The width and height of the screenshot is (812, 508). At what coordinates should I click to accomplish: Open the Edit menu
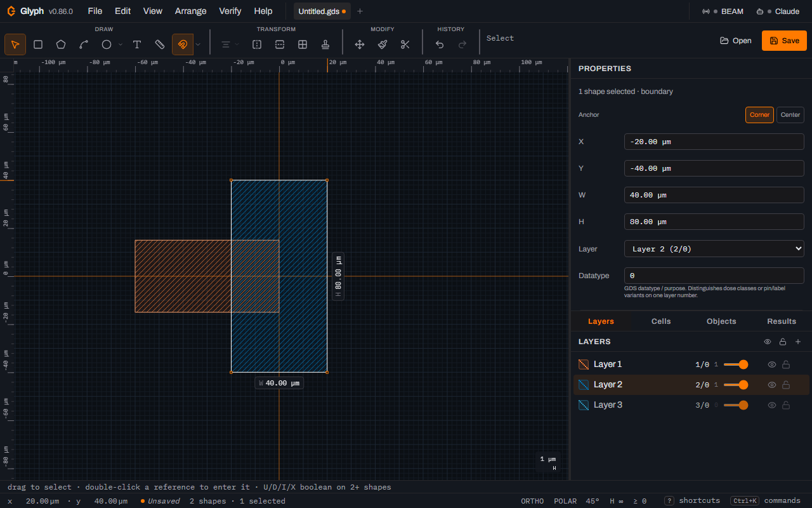(123, 11)
